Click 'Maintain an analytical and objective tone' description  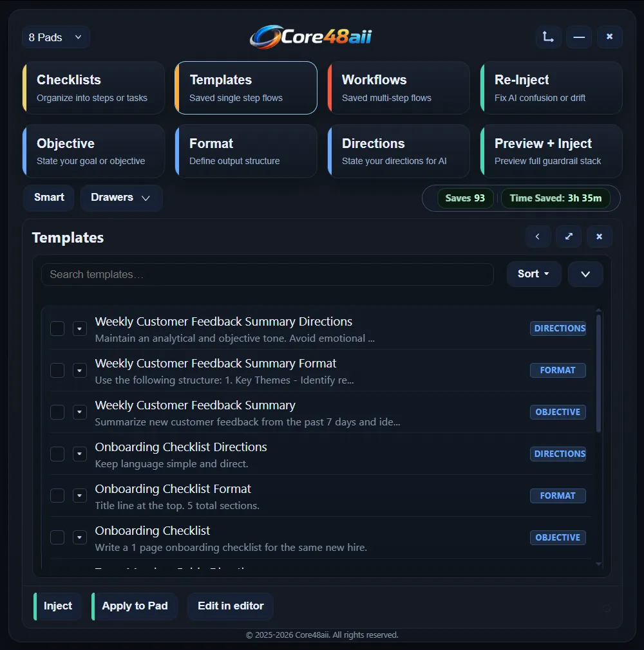coord(235,339)
